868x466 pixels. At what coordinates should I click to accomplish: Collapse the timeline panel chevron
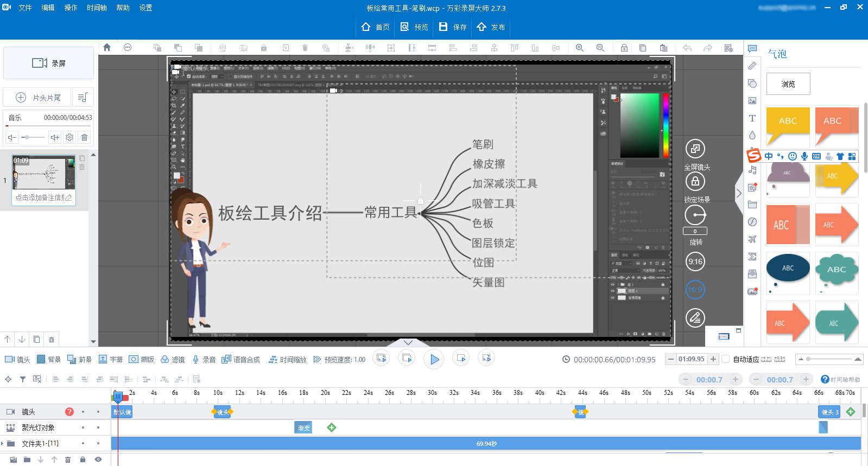[408, 342]
